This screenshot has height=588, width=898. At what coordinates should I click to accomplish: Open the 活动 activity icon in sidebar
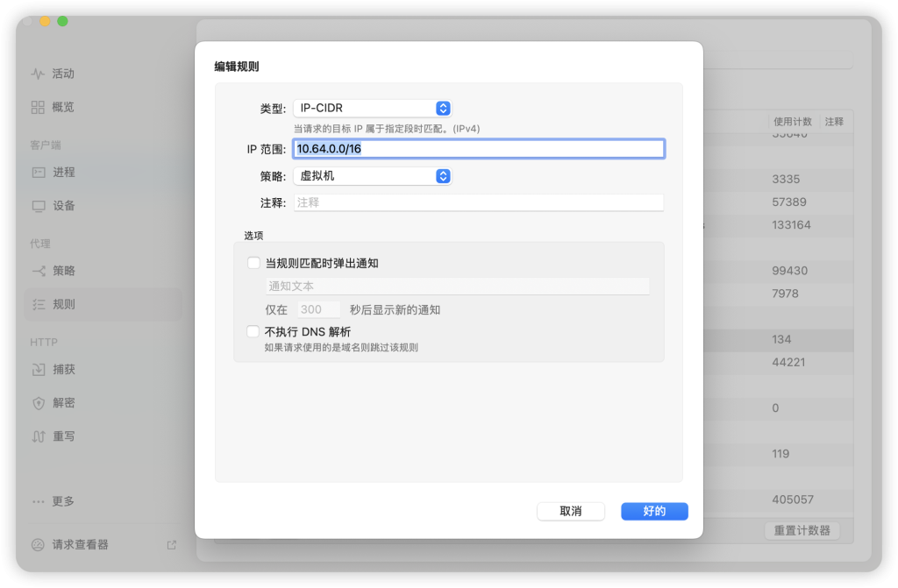click(x=38, y=74)
